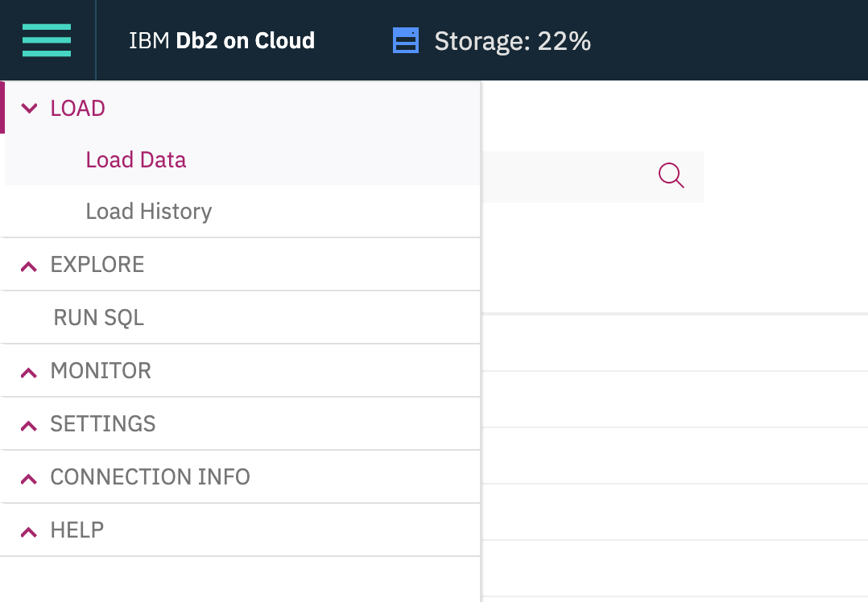
Task: Expand the SETTINGS chevron arrow
Action: click(x=29, y=425)
